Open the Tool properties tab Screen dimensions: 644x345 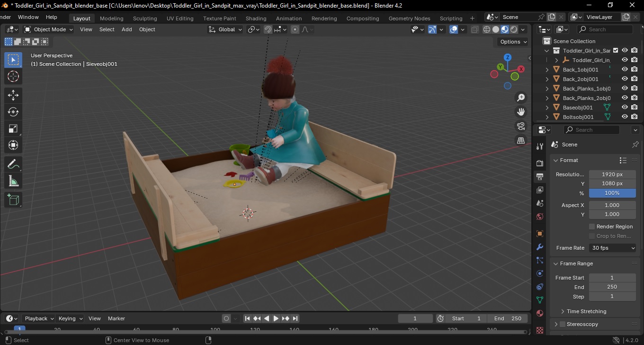(x=540, y=146)
